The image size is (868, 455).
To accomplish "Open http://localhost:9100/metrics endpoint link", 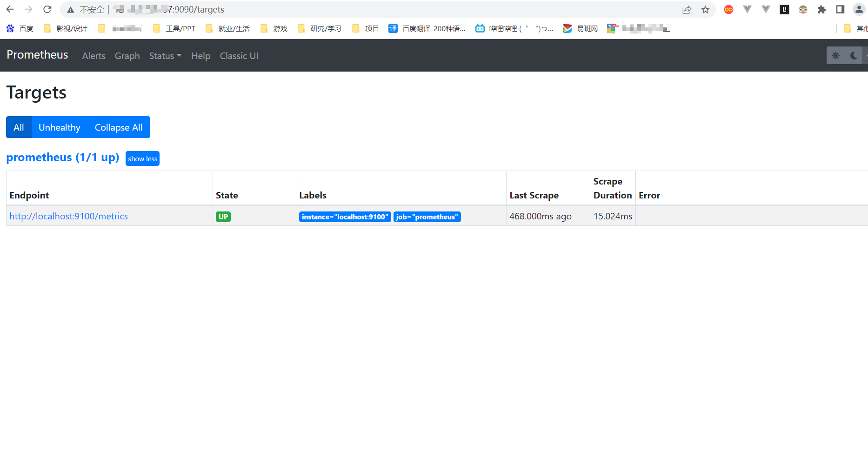I will (x=69, y=216).
